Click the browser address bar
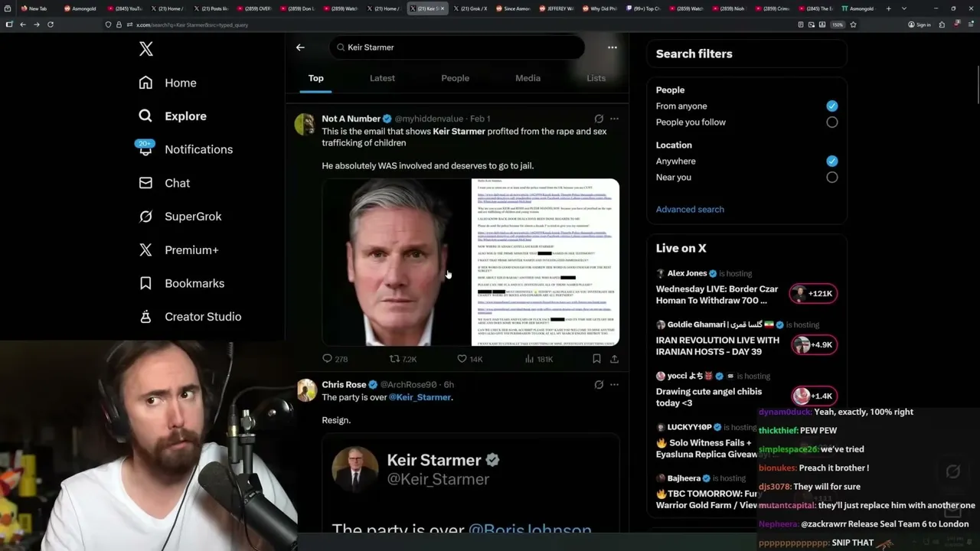The height and width of the screenshot is (551, 980). (448, 24)
